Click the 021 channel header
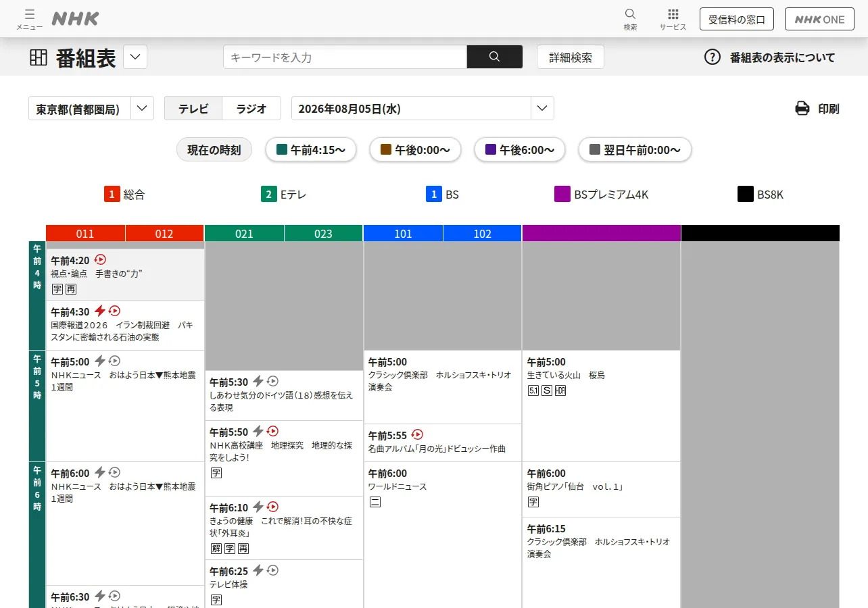This screenshot has width=868, height=608. (244, 234)
